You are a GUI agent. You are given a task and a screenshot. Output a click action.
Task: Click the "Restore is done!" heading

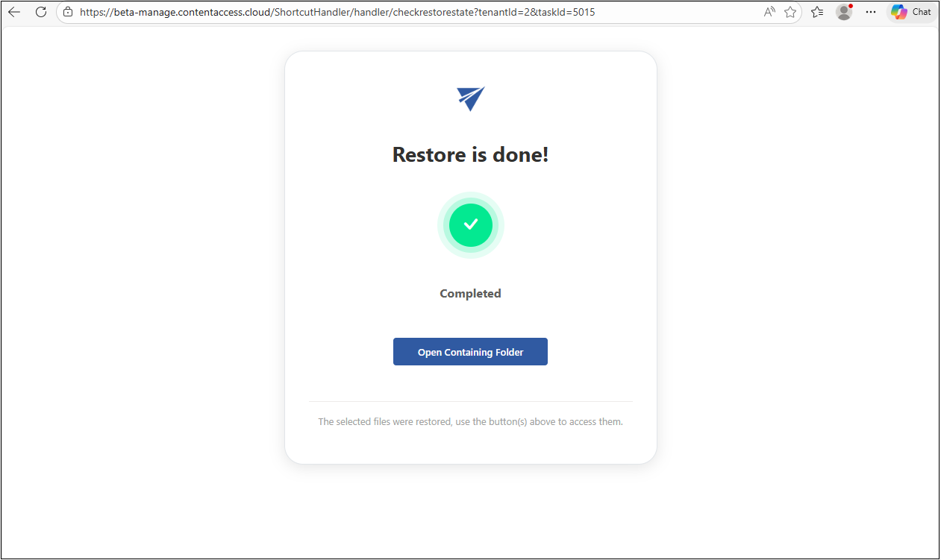pyautogui.click(x=470, y=155)
